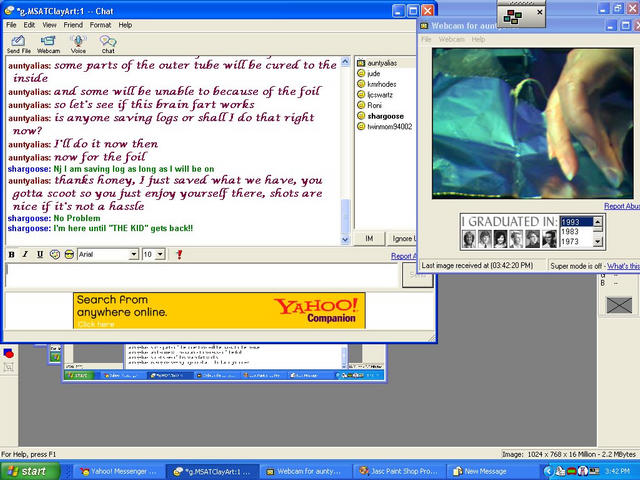Switch to the Yahoo! Messenger taskbar button
Screen dimensions: 640x480
[x=118, y=471]
